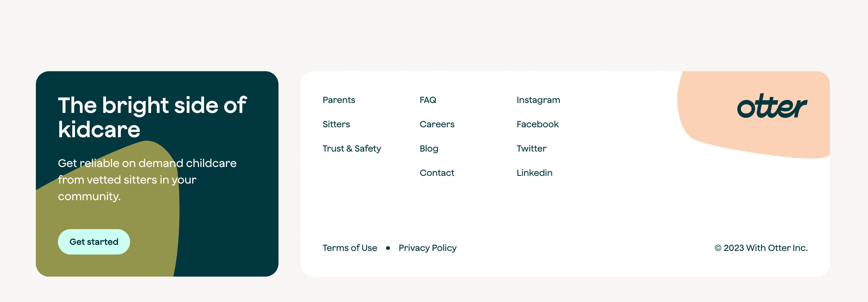Open the Trust & Safety link
The width and height of the screenshot is (868, 302).
352,149
